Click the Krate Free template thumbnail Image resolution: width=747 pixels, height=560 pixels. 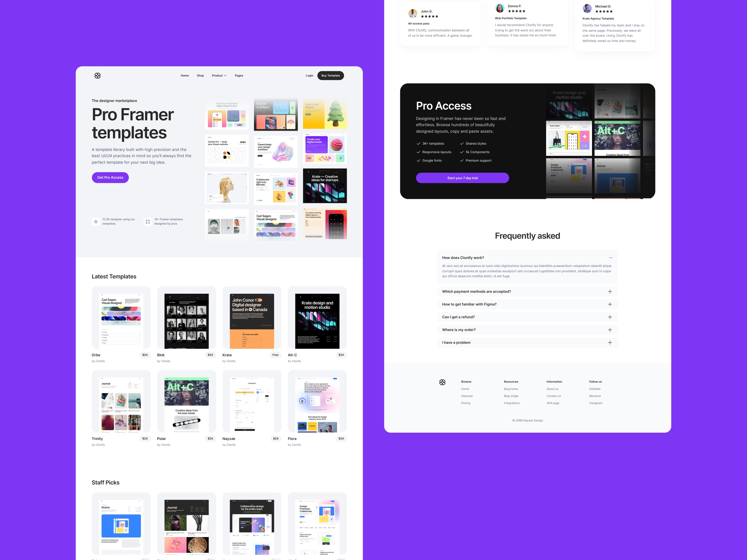click(251, 318)
